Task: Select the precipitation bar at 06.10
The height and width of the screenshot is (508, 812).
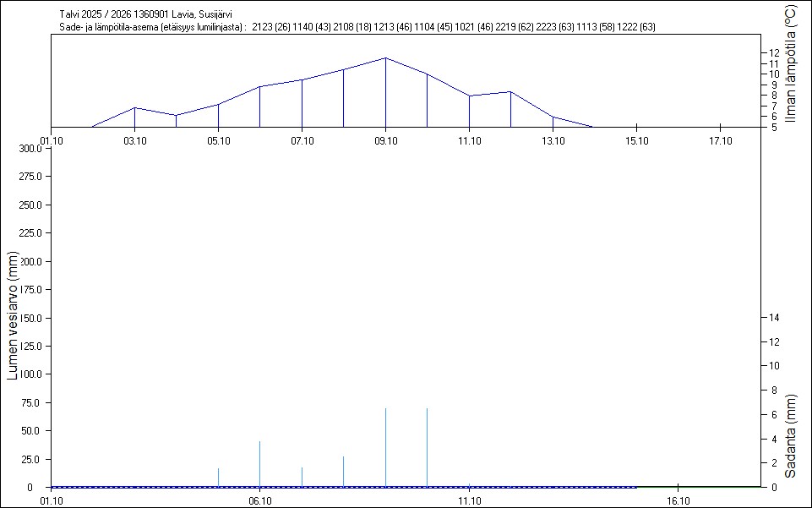Action: click(259, 463)
